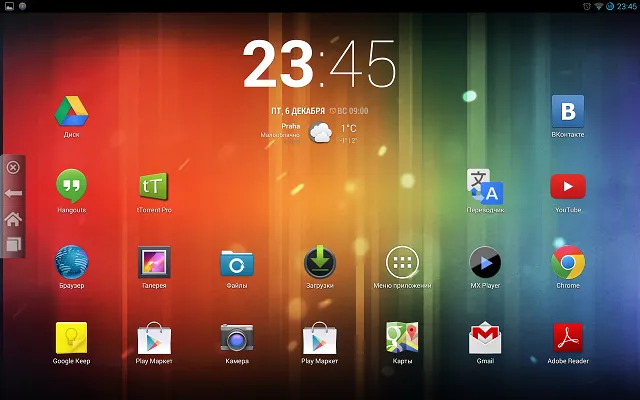The image size is (640, 400).
Task: Launch Chrome browser
Action: [568, 262]
